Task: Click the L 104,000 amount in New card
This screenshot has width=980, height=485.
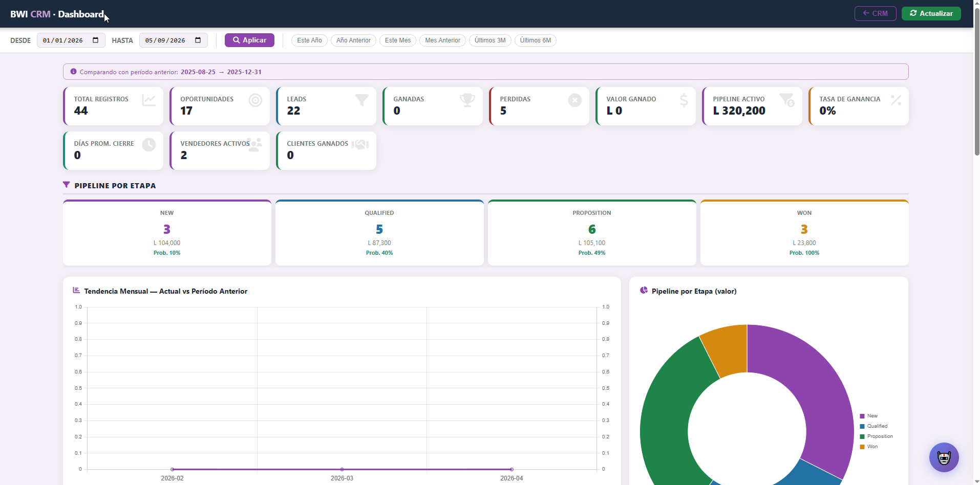Action: click(167, 243)
